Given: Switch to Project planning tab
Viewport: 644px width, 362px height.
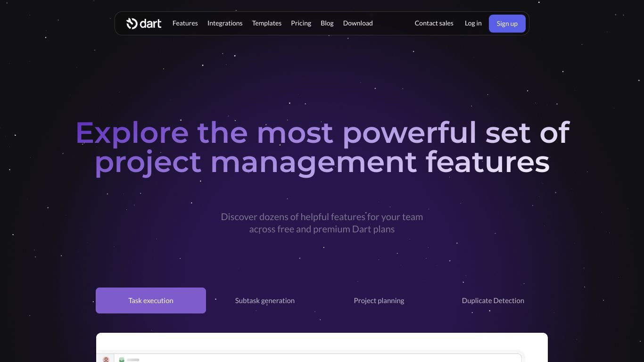Looking at the screenshot, I should 379,300.
